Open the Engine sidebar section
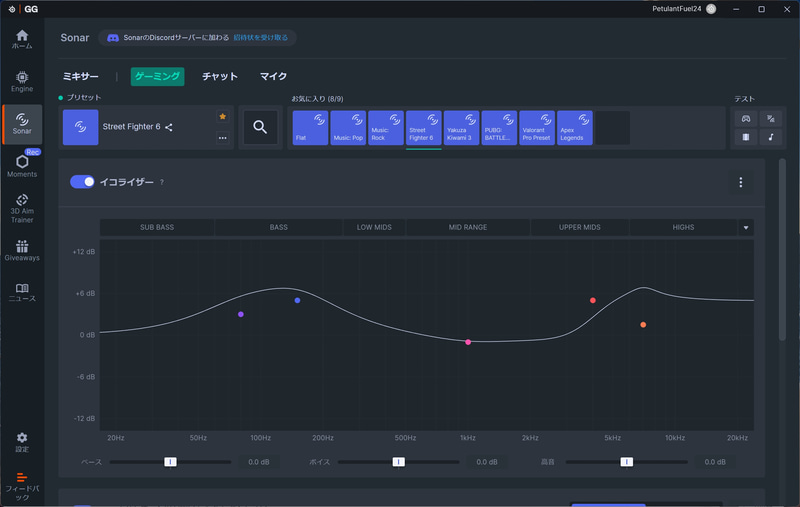800x507 pixels. [22, 82]
